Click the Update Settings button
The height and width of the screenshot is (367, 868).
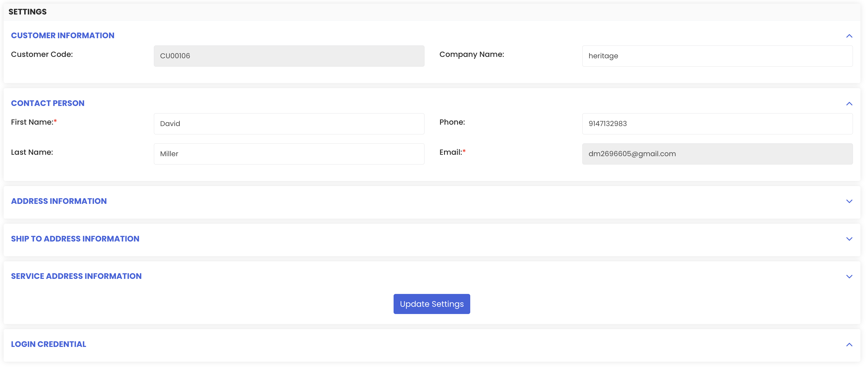pos(431,304)
